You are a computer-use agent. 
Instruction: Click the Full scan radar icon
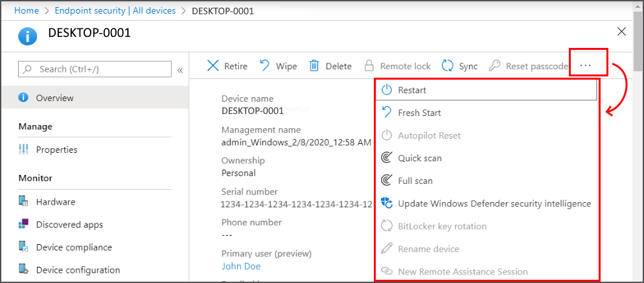(387, 181)
